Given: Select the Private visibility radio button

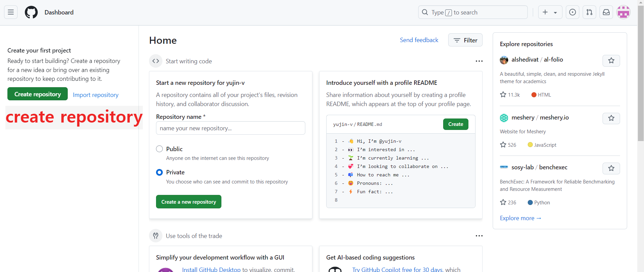Looking at the screenshot, I should point(159,172).
